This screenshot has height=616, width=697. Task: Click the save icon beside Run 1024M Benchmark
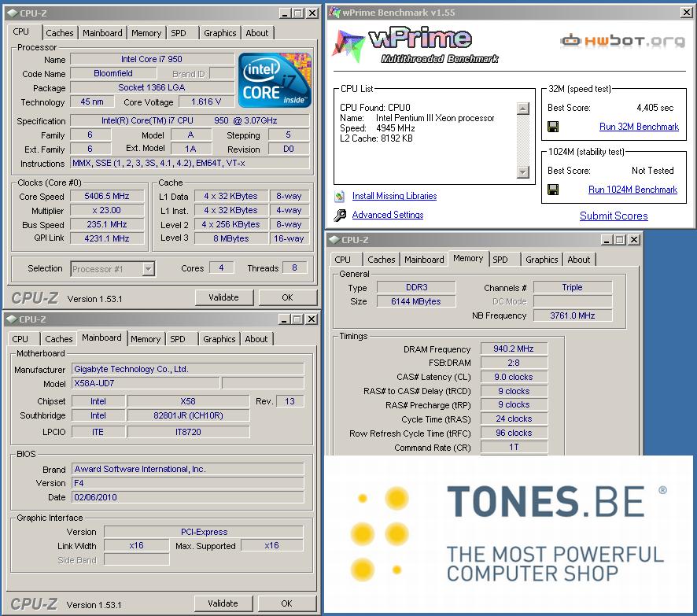(553, 190)
